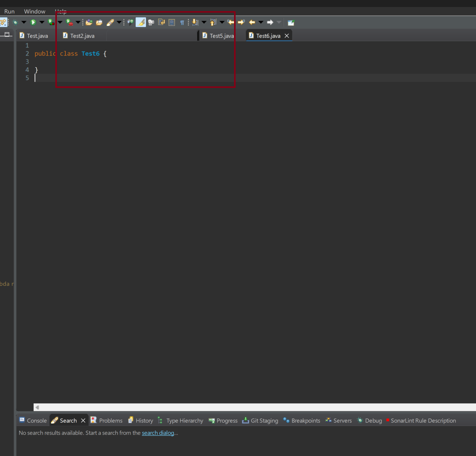Open the Progress view tab
This screenshot has width=476, height=456.
223,420
